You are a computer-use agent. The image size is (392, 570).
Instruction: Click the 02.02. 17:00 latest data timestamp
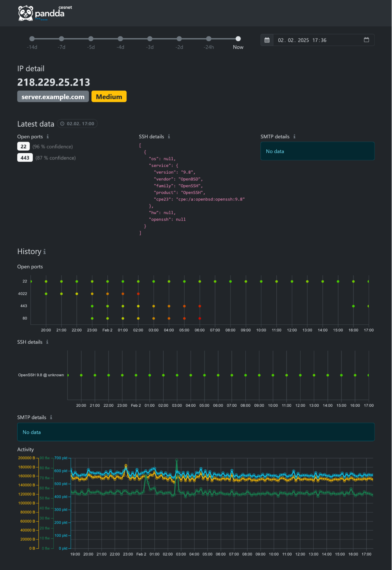(77, 124)
